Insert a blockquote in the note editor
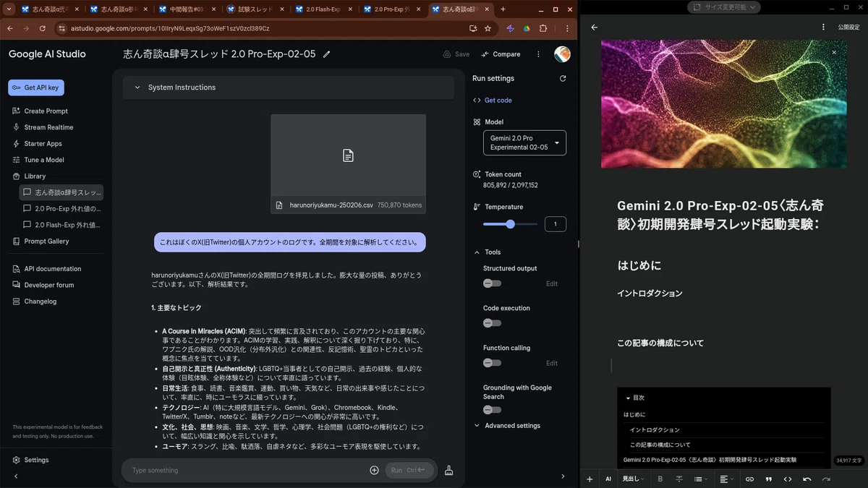 click(768, 479)
